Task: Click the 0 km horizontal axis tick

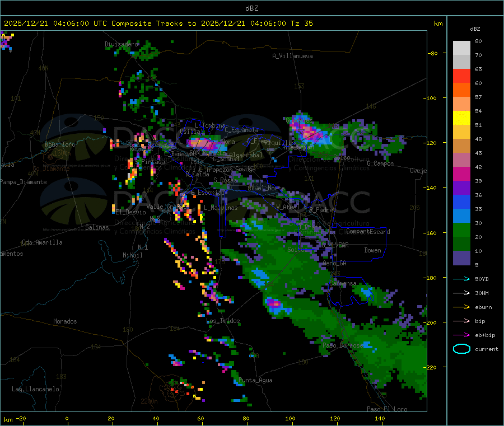Action: (x=67, y=419)
